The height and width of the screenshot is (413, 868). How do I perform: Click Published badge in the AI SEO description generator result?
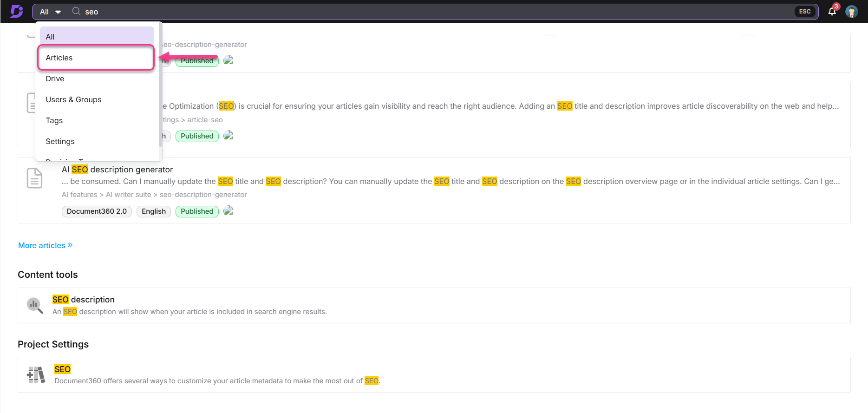pos(197,211)
